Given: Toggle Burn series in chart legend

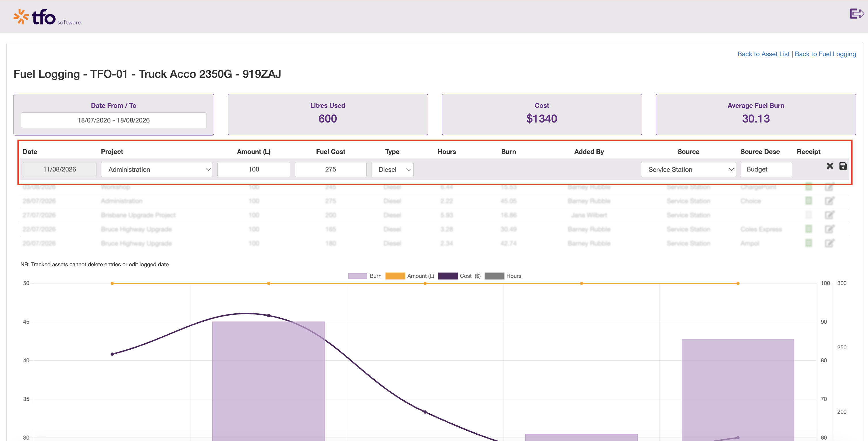Looking at the screenshot, I should click(365, 276).
